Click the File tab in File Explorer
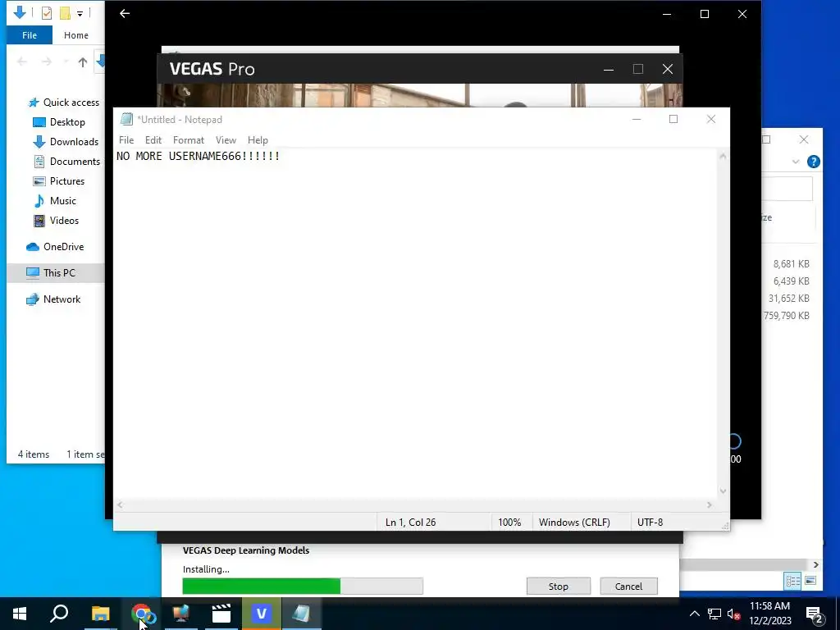This screenshot has height=630, width=840. [30, 35]
